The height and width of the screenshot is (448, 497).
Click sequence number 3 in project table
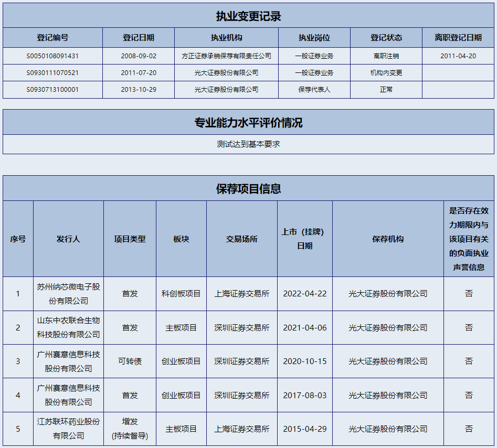18,361
